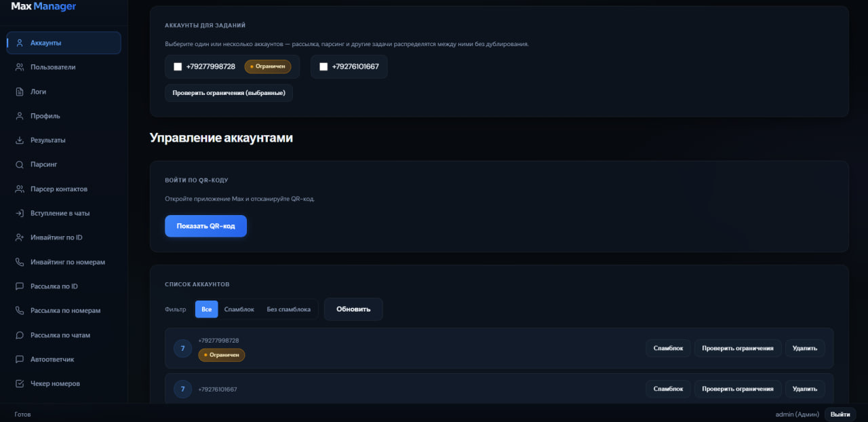Image resolution: width=868 pixels, height=422 pixels.
Task: Click the Обновить button
Action: click(x=353, y=309)
